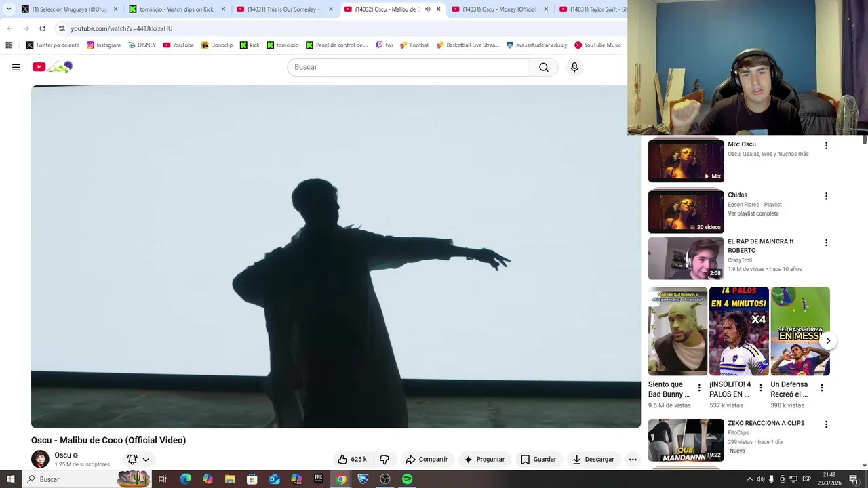The image size is (868, 488).
Task: Open Panel de control bookmark
Action: pyautogui.click(x=337, y=45)
